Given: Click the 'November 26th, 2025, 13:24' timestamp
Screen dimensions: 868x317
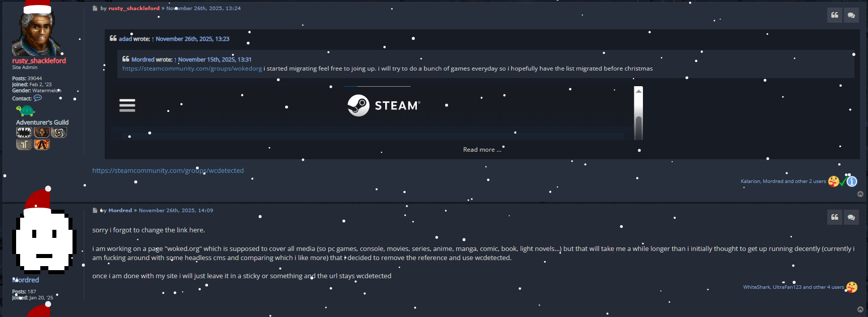Looking at the screenshot, I should point(203,8).
